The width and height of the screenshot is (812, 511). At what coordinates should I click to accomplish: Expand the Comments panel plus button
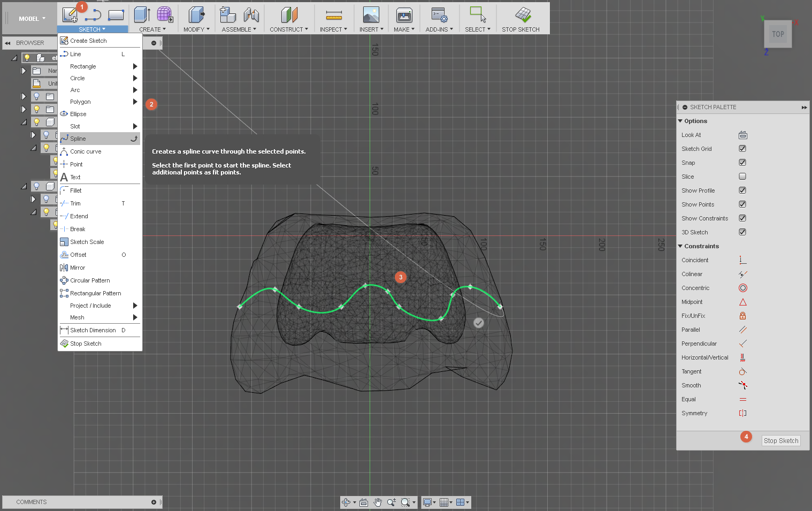click(154, 502)
